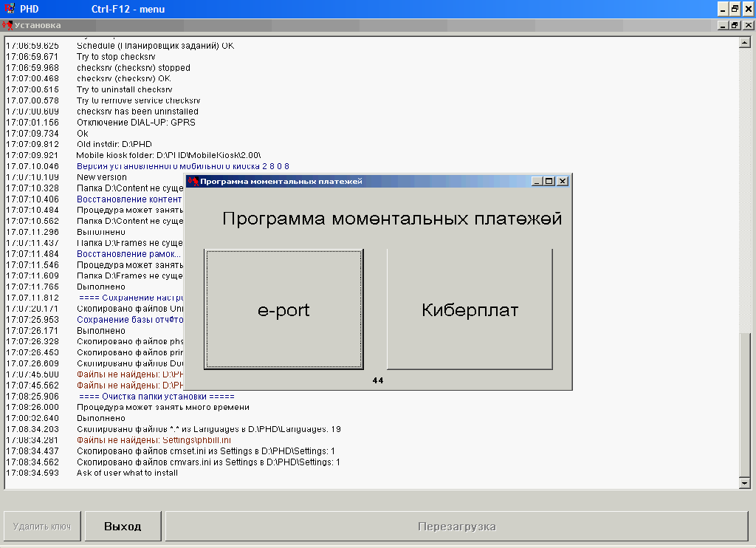Click the Выход button

[123, 527]
